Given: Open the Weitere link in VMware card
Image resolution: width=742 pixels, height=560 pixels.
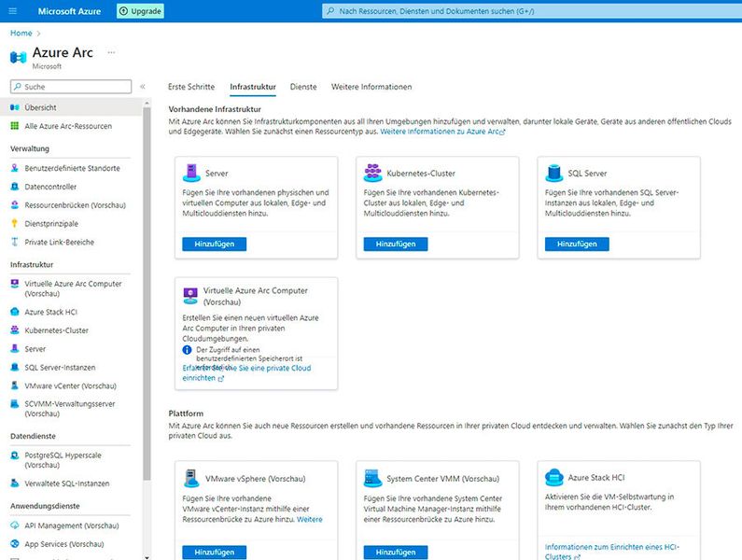Looking at the screenshot, I should pyautogui.click(x=310, y=519).
